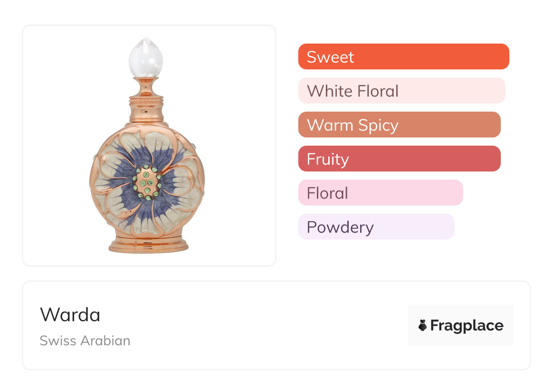Click the Fragplace wordmark text
The image size is (553, 392).
pos(467,325)
